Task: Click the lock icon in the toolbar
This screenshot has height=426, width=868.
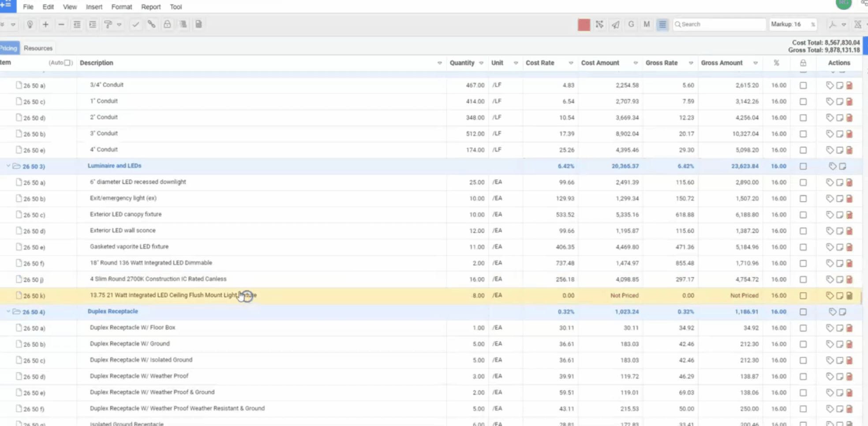Action: coord(167,24)
